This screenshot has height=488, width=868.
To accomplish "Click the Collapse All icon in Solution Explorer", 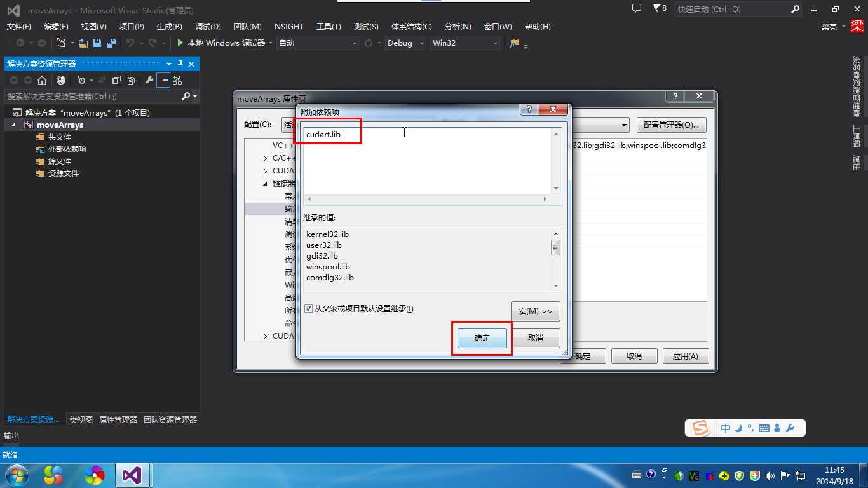I will pyautogui.click(x=116, y=80).
